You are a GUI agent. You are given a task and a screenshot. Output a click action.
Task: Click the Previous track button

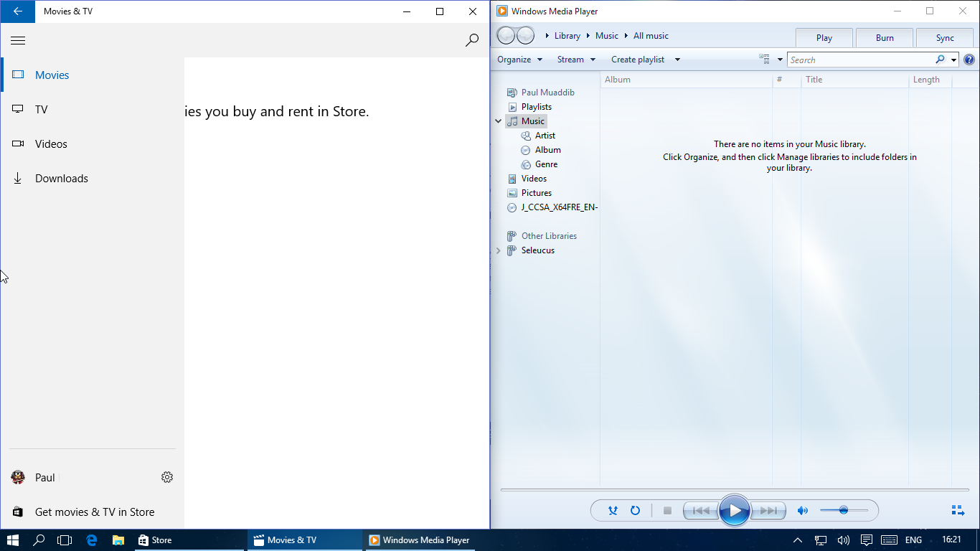(x=700, y=511)
